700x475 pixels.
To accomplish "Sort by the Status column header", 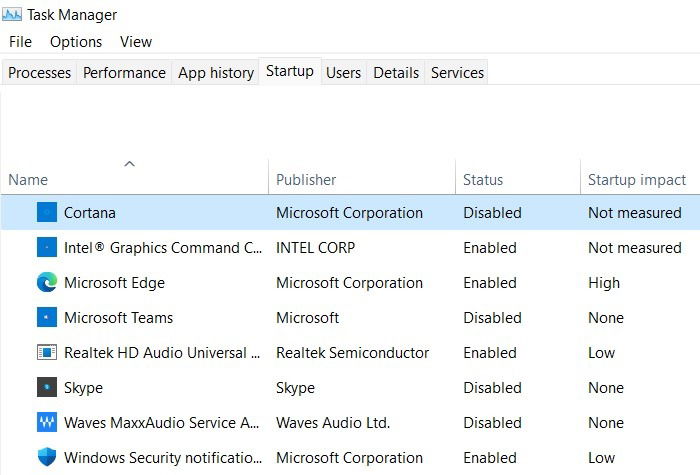I will click(x=483, y=179).
